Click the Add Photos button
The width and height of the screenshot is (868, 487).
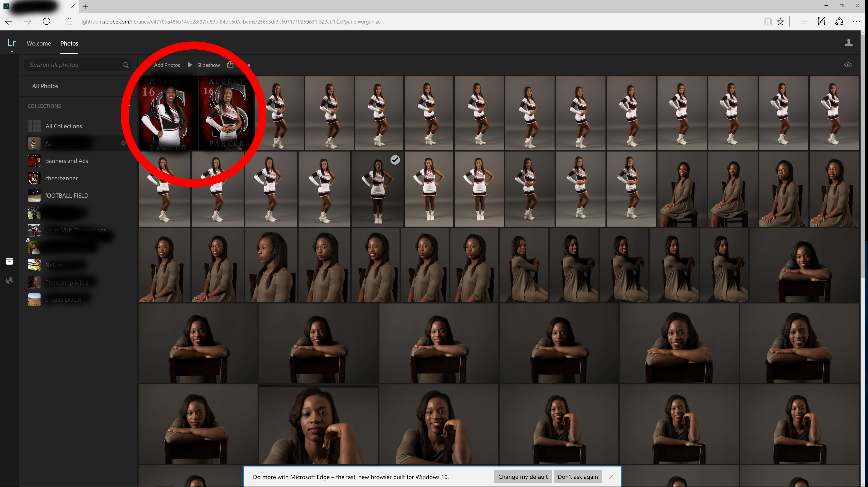point(167,65)
